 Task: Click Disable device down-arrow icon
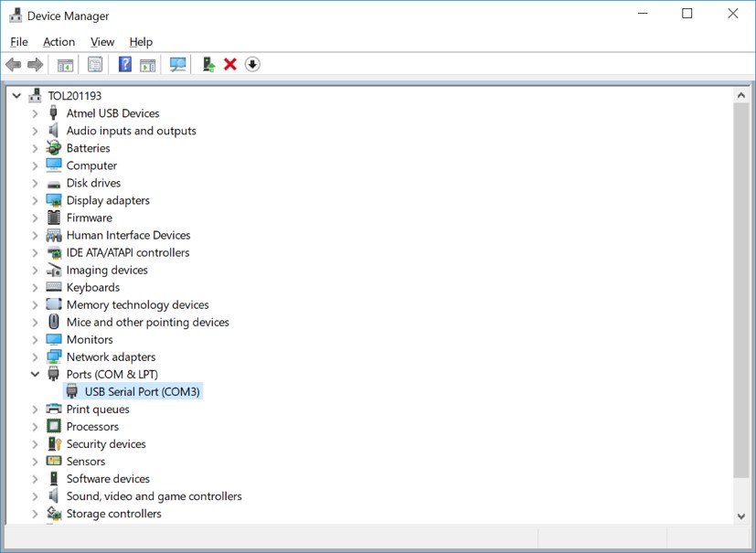click(252, 64)
